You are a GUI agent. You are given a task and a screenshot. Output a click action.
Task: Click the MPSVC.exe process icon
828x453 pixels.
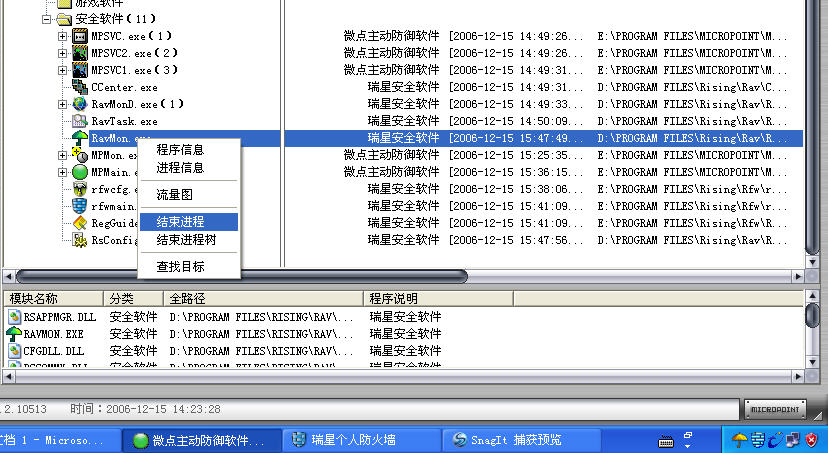(x=80, y=36)
